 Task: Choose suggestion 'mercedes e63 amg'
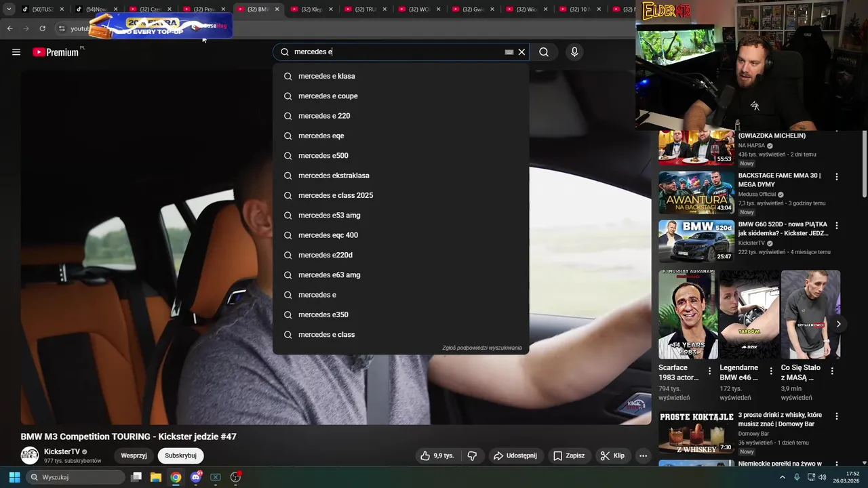point(401,275)
